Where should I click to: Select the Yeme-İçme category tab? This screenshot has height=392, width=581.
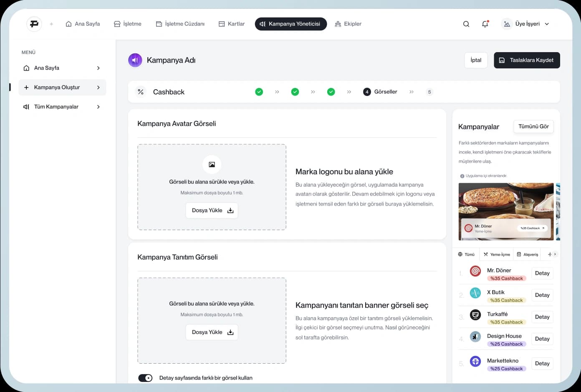[x=496, y=254]
